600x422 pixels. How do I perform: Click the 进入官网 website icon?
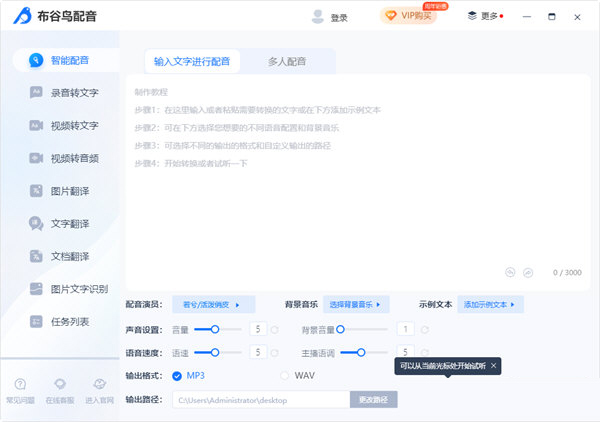point(98,388)
